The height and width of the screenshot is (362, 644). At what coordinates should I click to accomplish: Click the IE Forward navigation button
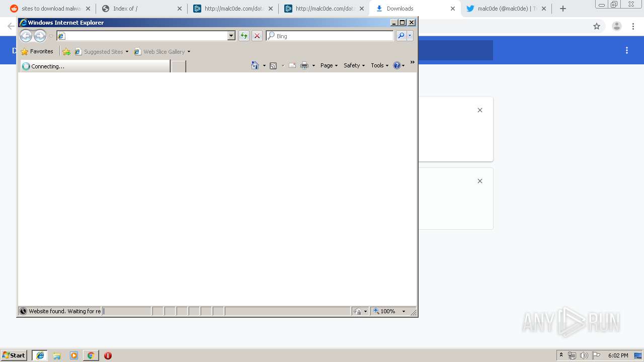40,36
